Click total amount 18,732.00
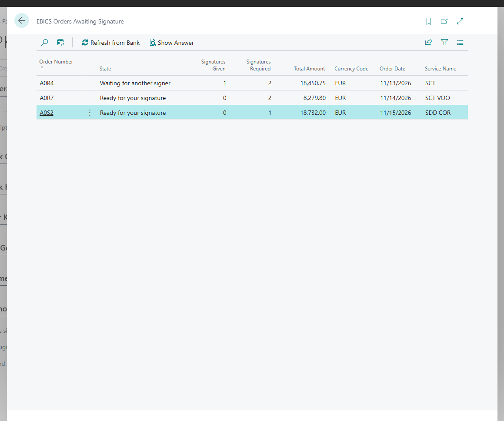This screenshot has width=504, height=421. 313,113
